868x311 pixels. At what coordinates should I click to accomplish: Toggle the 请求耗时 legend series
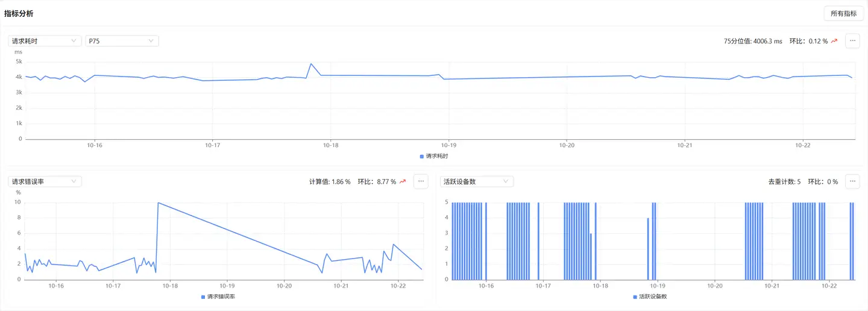[x=433, y=156]
